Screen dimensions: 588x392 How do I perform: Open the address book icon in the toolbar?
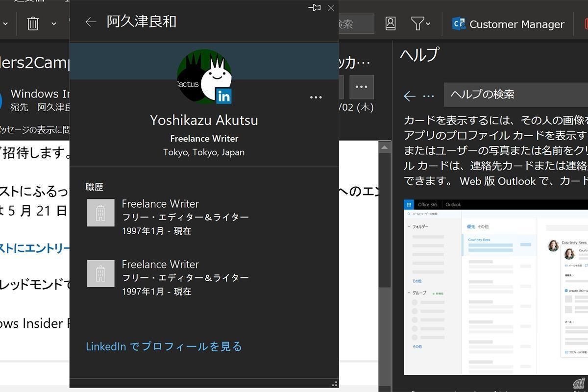coord(391,24)
